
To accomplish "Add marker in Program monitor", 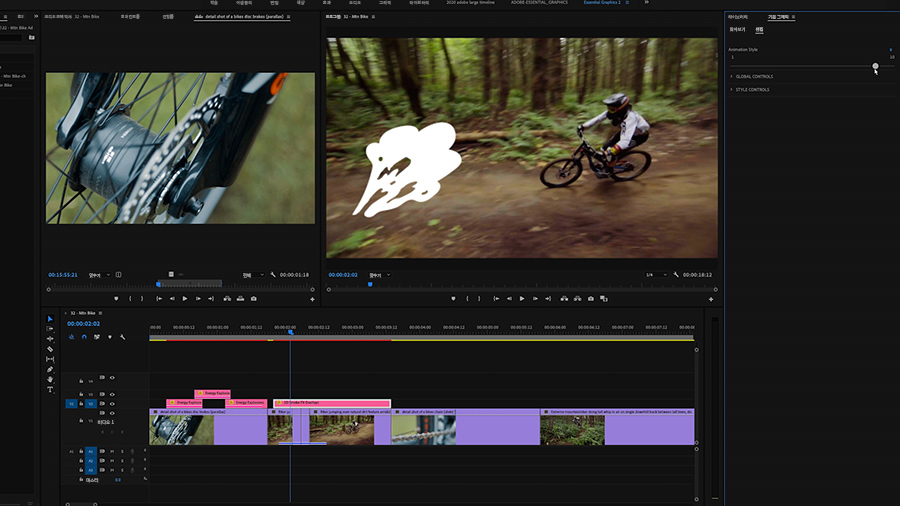I will (x=453, y=298).
